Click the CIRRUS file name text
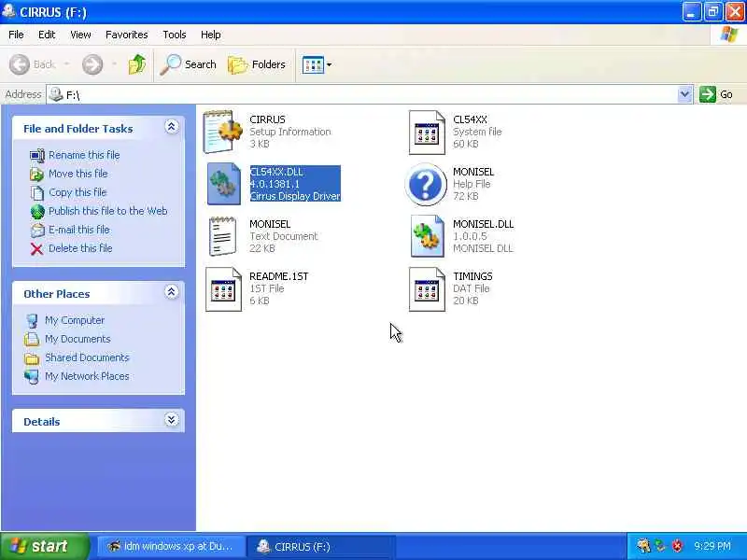 (x=267, y=119)
